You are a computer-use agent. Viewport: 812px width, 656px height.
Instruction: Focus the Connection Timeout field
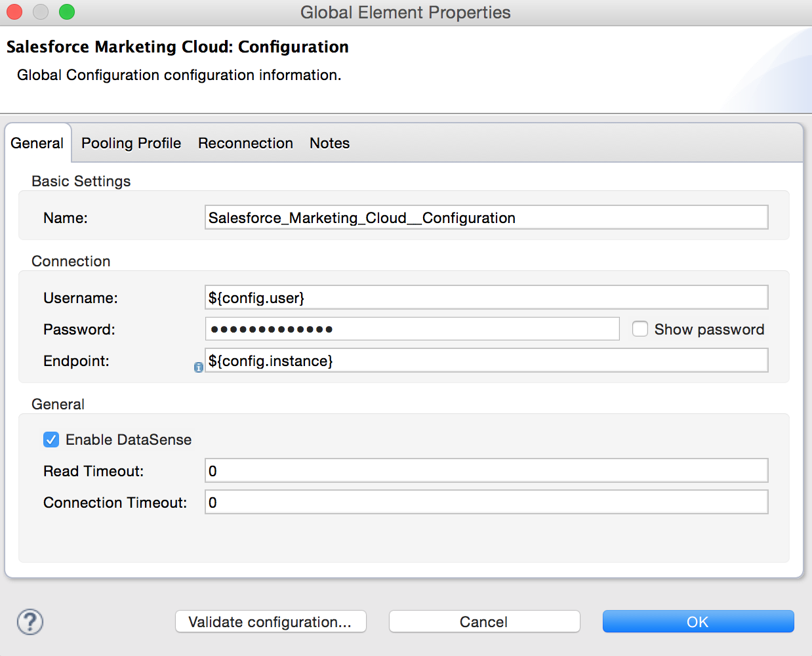(x=486, y=502)
